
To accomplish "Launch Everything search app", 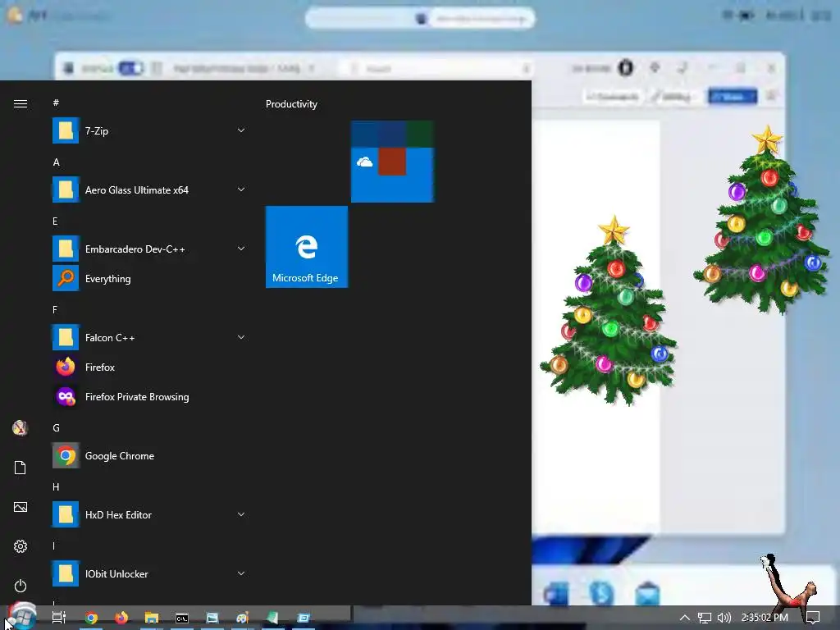I will [x=149, y=279].
